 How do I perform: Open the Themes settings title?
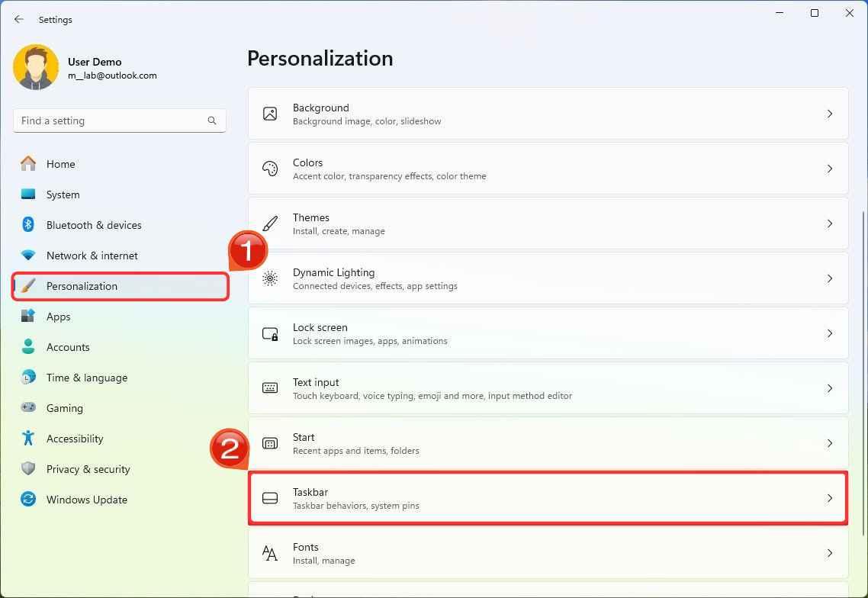pos(311,217)
